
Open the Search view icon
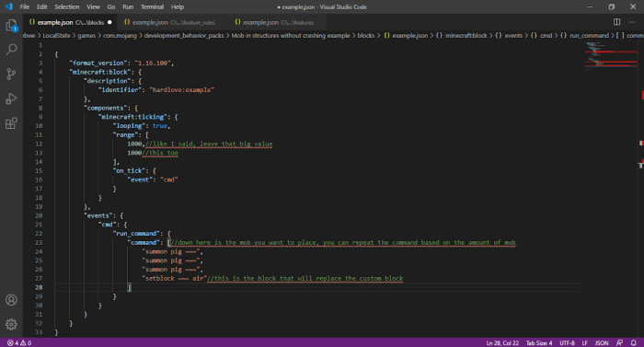[11, 50]
